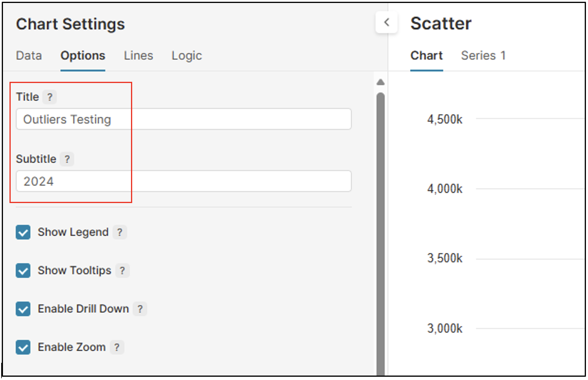Click the scrollbar up arrow

(x=381, y=82)
